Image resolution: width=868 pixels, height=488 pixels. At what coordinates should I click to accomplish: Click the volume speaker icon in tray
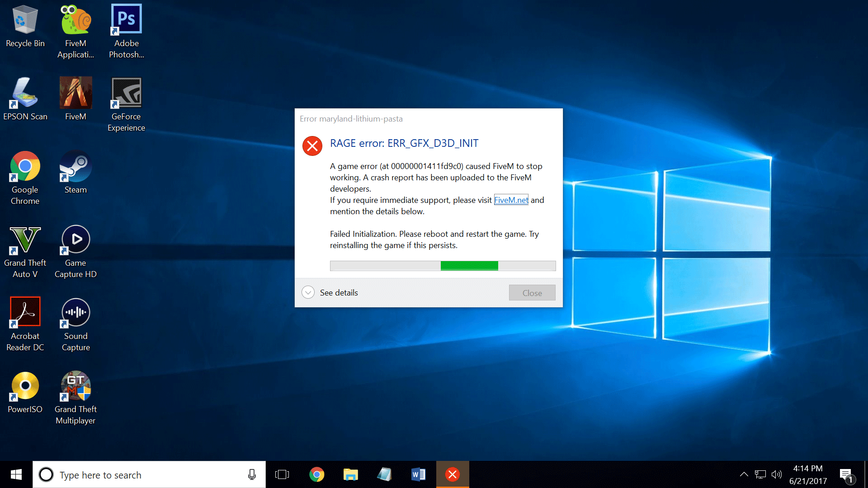pos(777,474)
